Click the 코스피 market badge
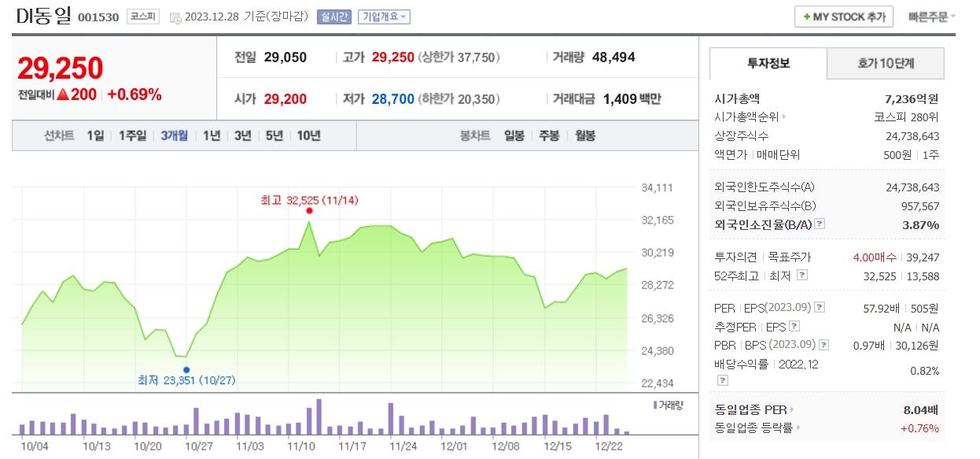 coord(142,17)
